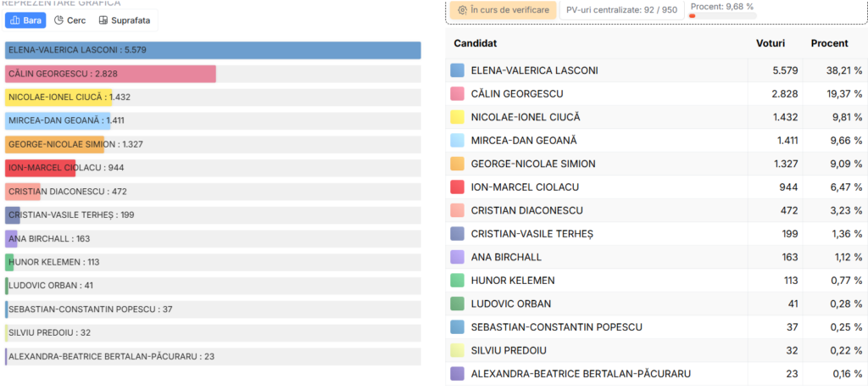Click the Candidat column header
The height and width of the screenshot is (390, 868).
tap(476, 42)
